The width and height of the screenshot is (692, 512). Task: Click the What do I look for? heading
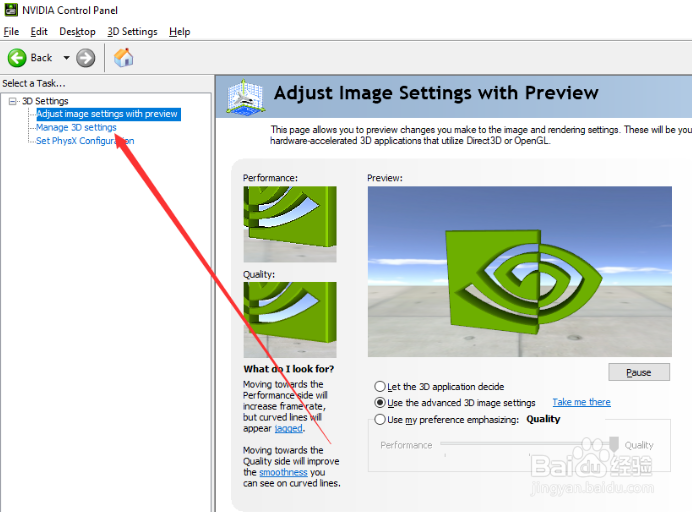[289, 369]
